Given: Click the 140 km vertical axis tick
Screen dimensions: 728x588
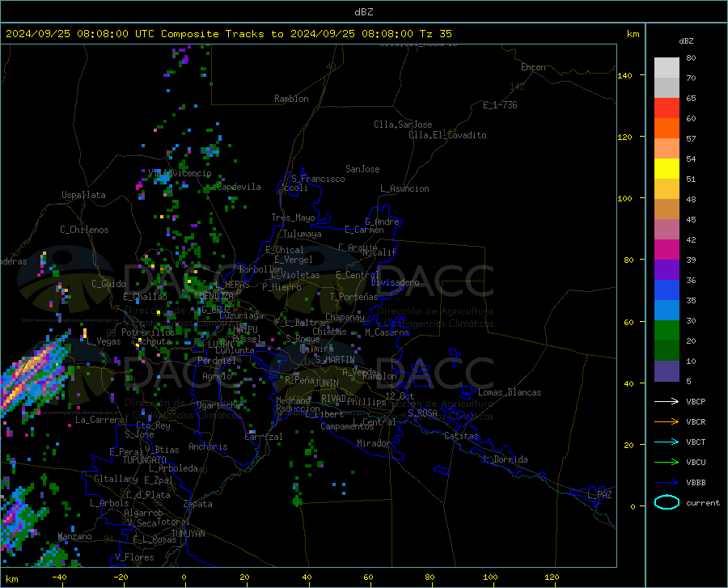Looking at the screenshot, I should pos(625,75).
